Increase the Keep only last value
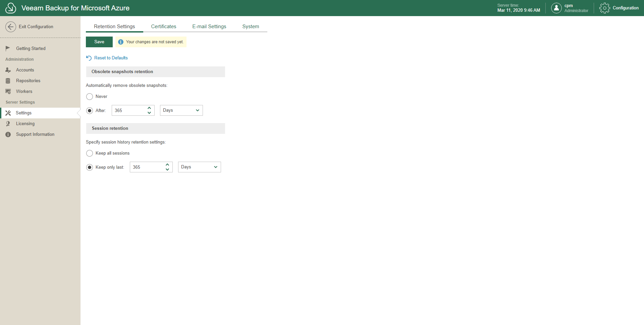This screenshot has width=644, height=325. [167, 165]
